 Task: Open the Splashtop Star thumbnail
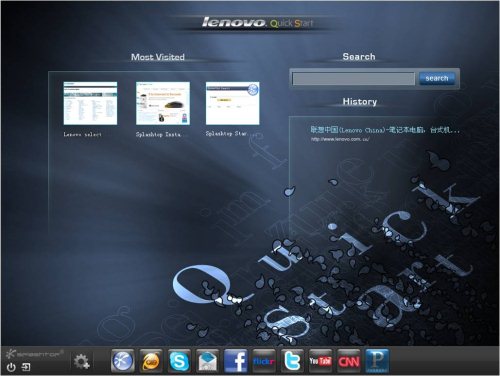[x=233, y=103]
